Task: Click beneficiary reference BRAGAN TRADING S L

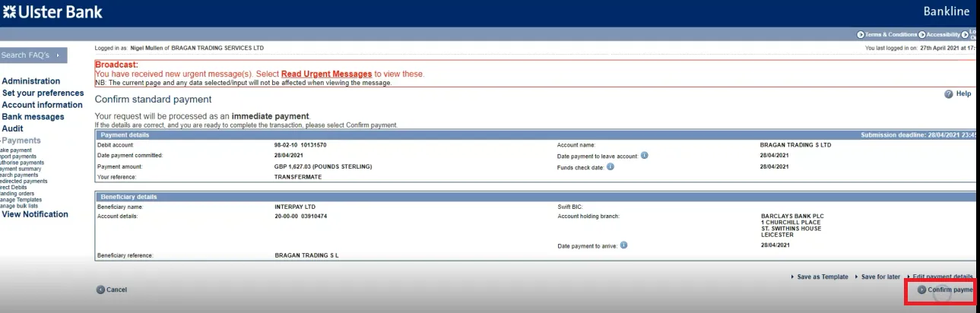Action: click(x=306, y=255)
